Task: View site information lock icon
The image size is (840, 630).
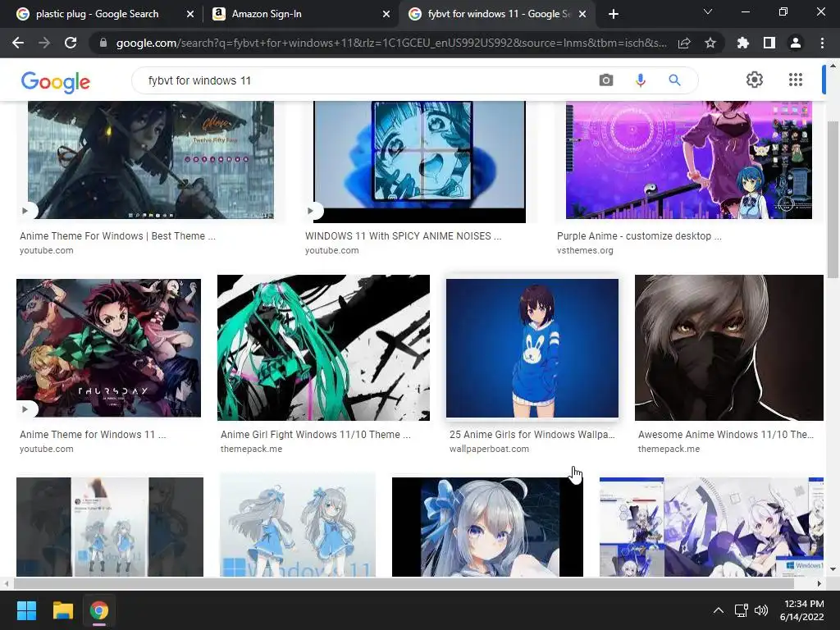Action: click(103, 43)
